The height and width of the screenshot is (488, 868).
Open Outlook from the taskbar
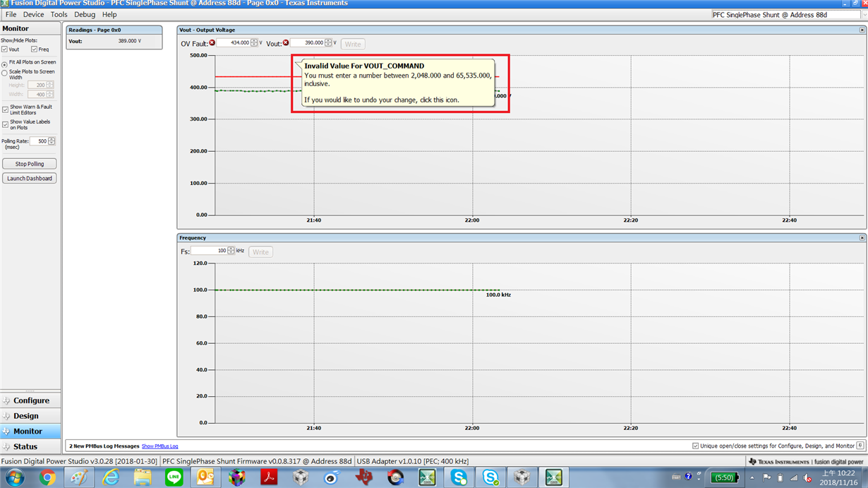click(205, 477)
